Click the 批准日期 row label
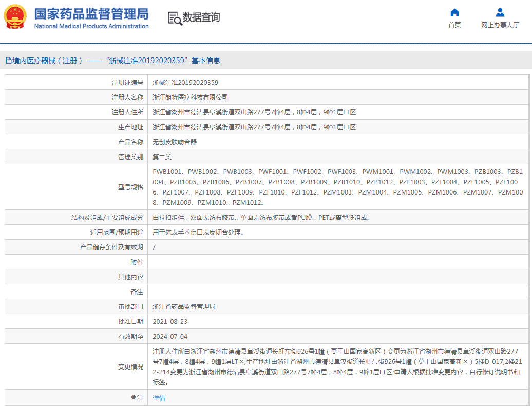The image size is (532, 408). tap(130, 321)
